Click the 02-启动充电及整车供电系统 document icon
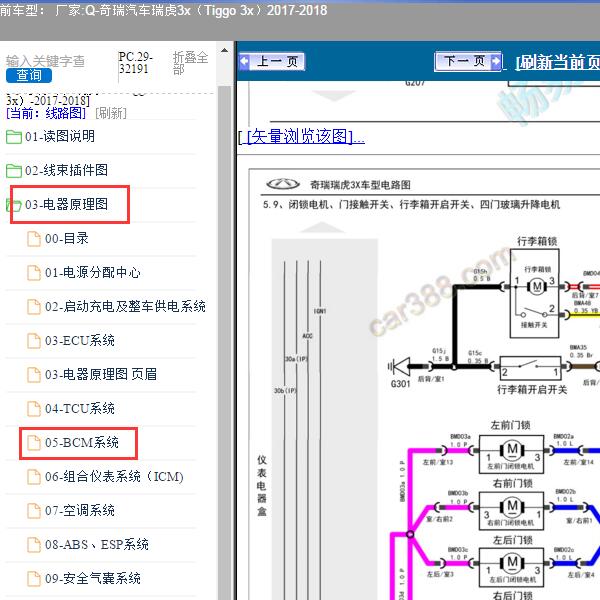The width and height of the screenshot is (600, 600). tap(34, 307)
